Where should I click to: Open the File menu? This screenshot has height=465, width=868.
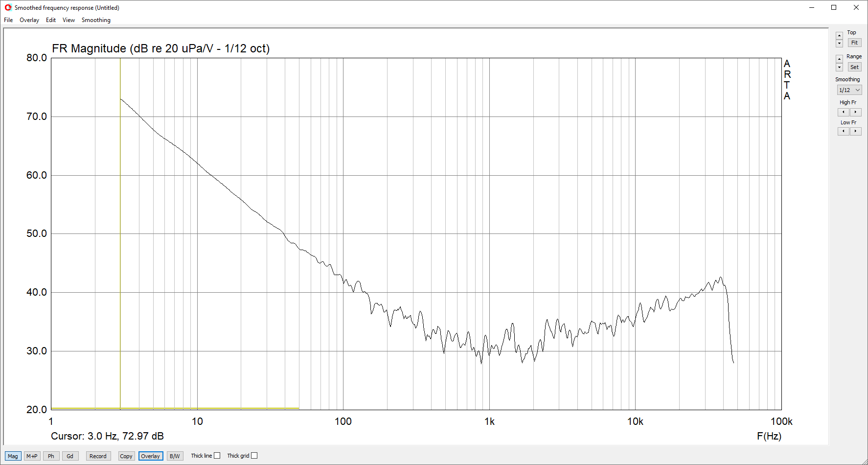(8, 20)
